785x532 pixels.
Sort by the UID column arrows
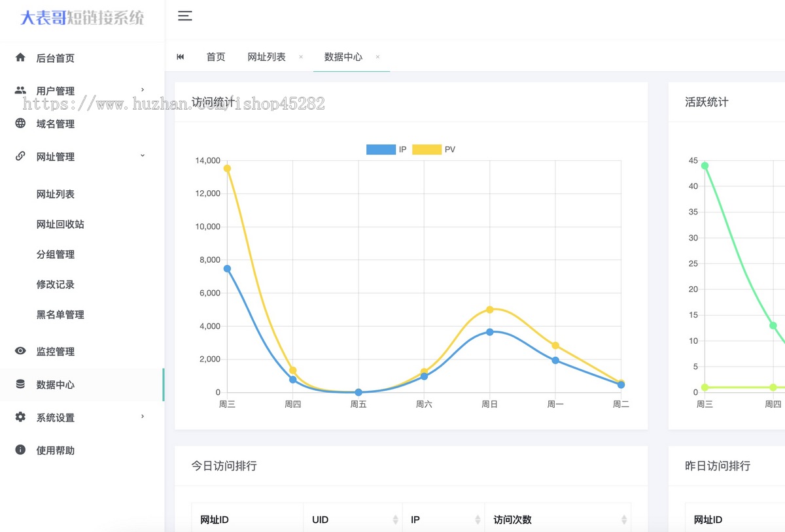tap(395, 520)
